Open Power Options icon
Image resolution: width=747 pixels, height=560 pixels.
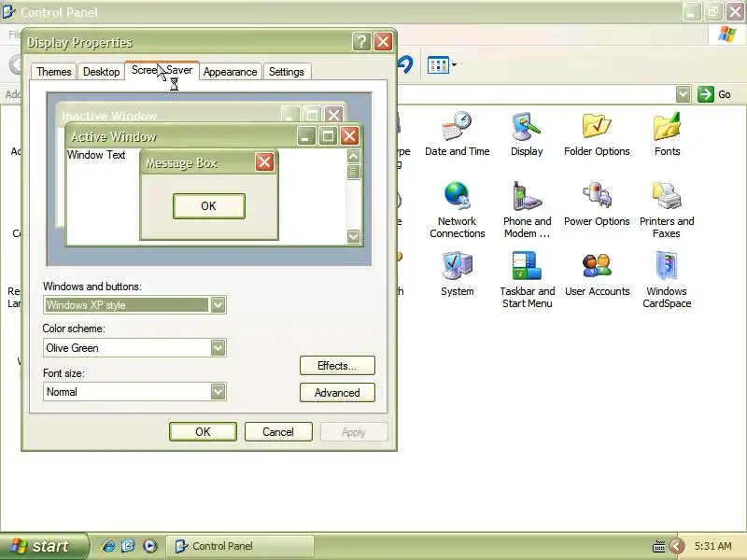point(597,204)
